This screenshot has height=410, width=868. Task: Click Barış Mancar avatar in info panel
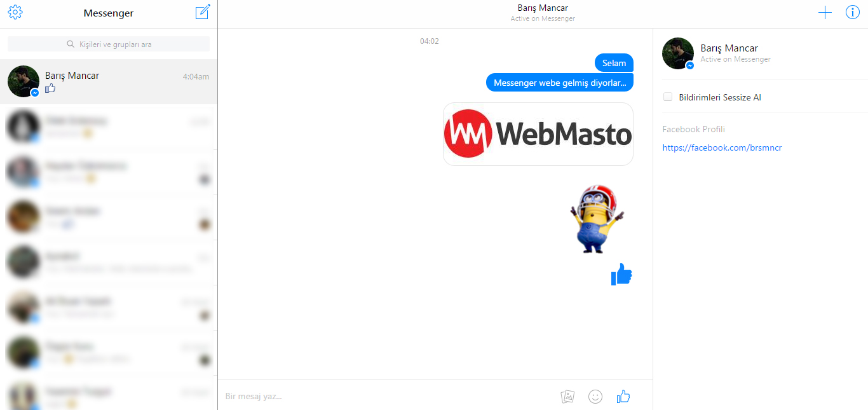point(678,53)
